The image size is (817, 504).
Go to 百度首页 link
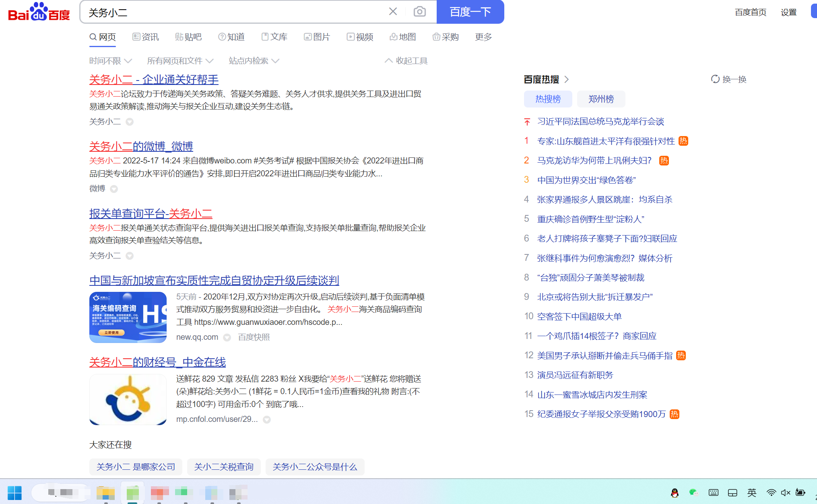[751, 12]
